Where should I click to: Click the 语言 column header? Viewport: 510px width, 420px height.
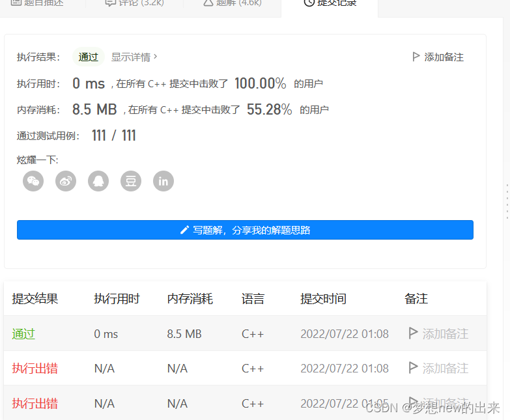click(253, 299)
